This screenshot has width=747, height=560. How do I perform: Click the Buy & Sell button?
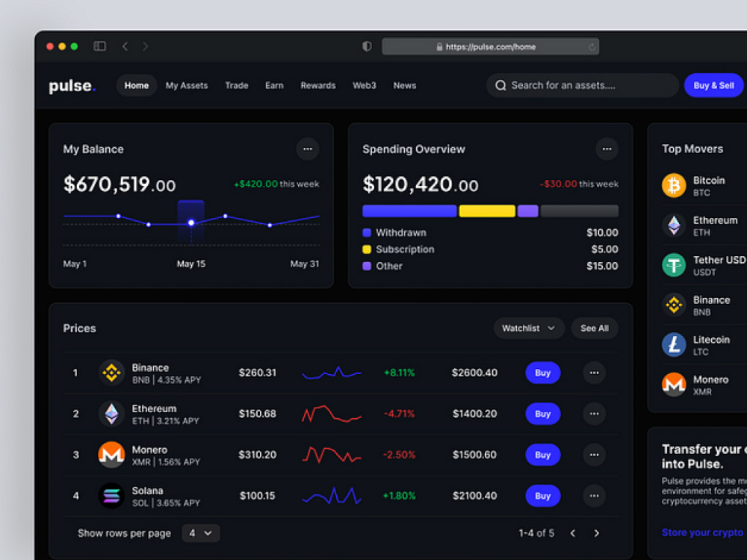click(x=713, y=86)
